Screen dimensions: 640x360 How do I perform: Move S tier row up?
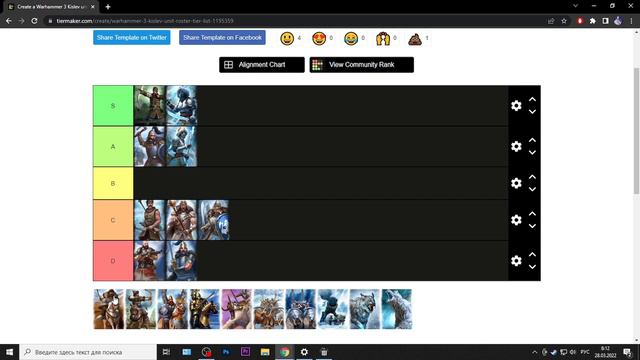click(x=532, y=99)
